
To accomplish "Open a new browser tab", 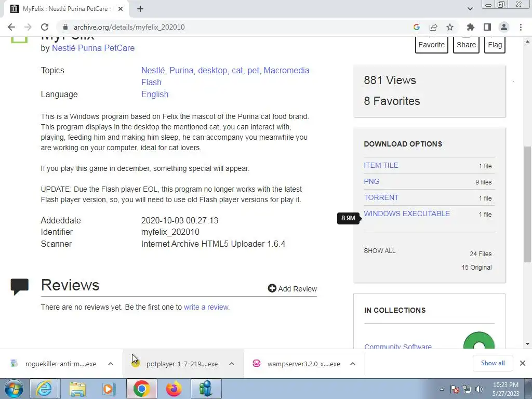I will pos(140,9).
